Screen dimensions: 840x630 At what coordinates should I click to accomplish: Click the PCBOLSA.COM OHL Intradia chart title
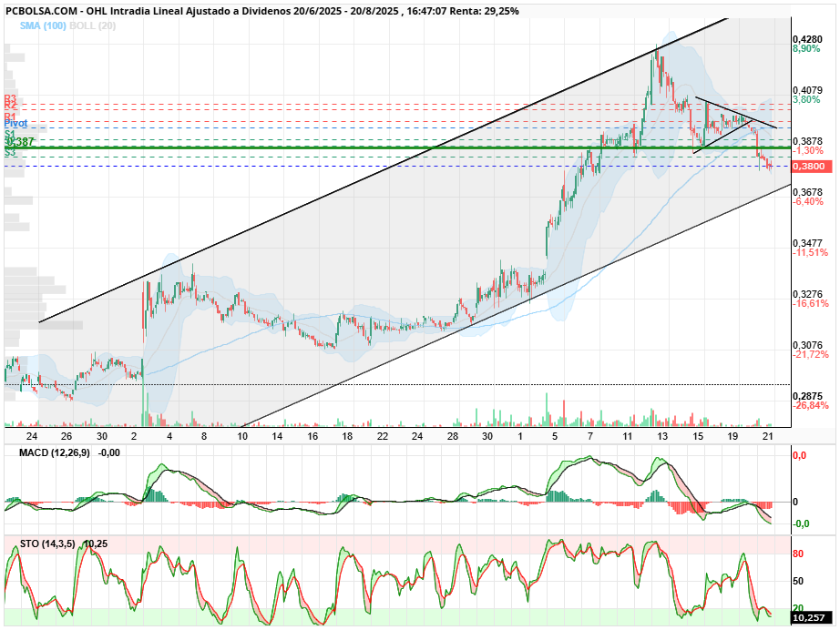(x=262, y=11)
